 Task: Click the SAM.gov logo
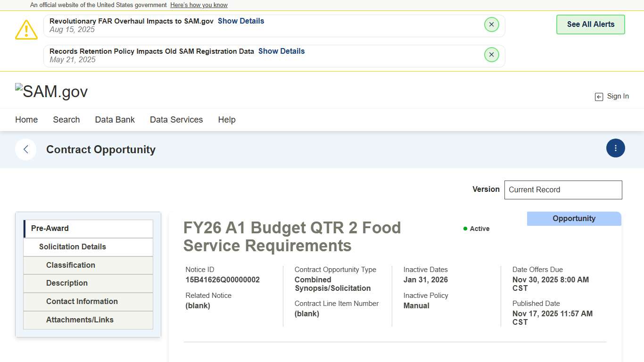[x=51, y=91]
